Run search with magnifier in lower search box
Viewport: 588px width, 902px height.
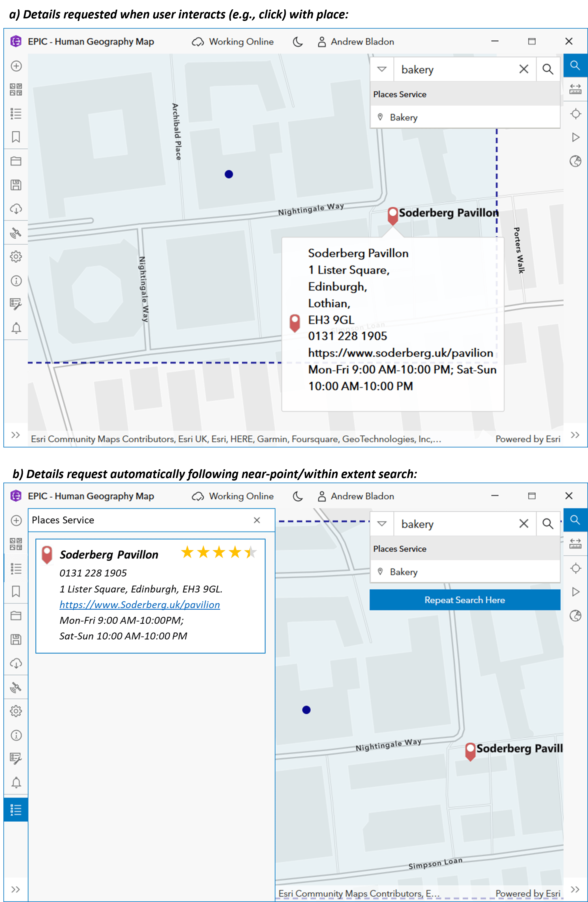[x=548, y=524]
